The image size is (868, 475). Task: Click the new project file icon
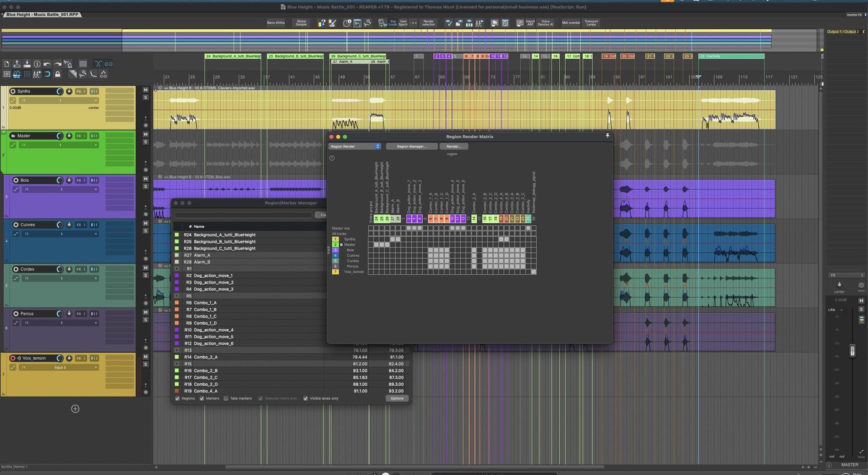pyautogui.click(x=7, y=64)
